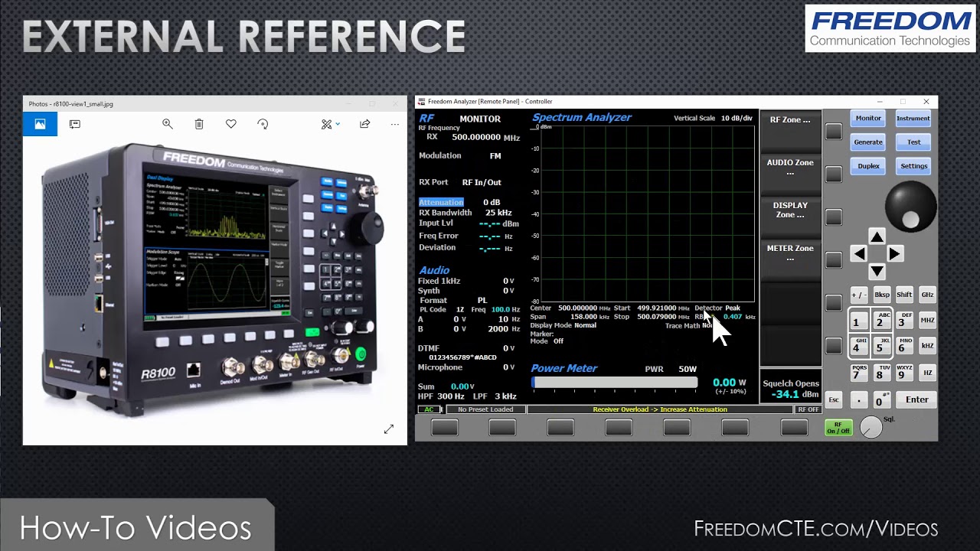Click the Receiver Overload warning message
The height and width of the screenshot is (551, 980).
tap(660, 409)
